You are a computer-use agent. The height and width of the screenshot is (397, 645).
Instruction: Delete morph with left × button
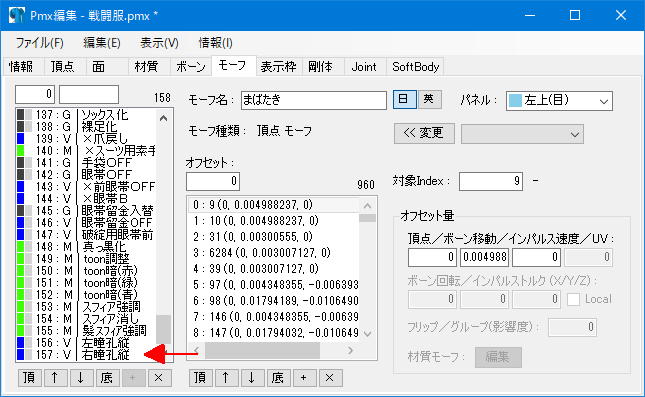[159, 378]
